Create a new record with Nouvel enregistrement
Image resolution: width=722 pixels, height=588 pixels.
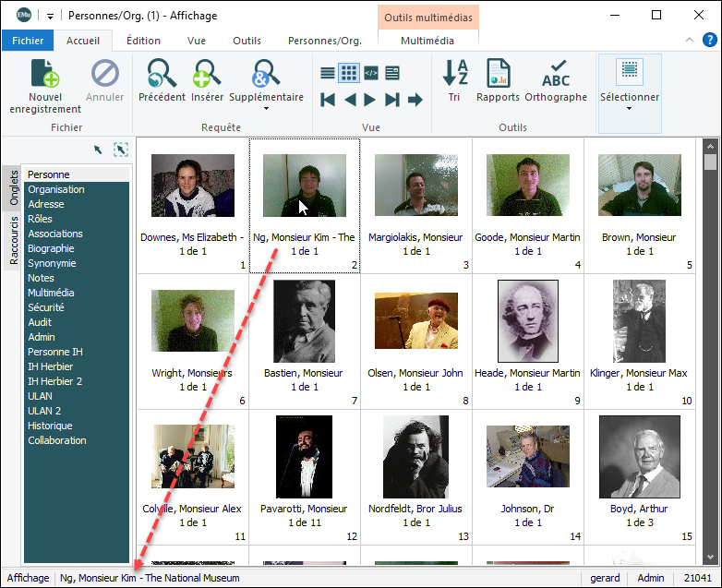45,87
